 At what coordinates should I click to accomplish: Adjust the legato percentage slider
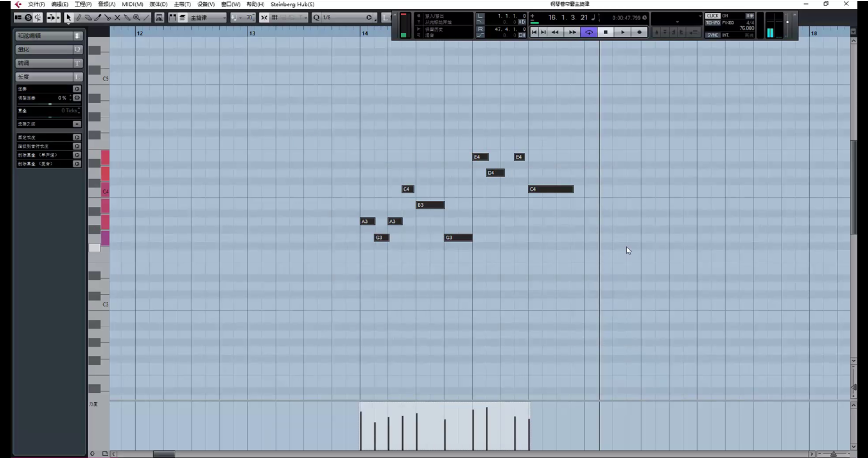tap(50, 104)
